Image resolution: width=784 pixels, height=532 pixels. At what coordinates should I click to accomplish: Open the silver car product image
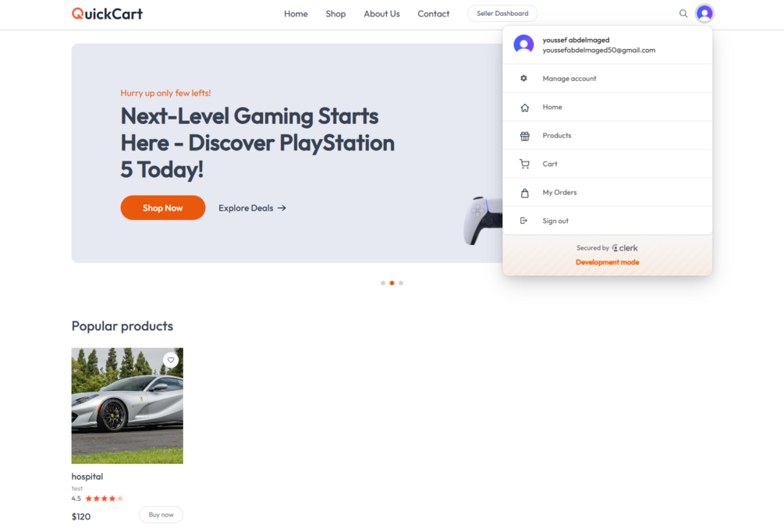pos(127,406)
